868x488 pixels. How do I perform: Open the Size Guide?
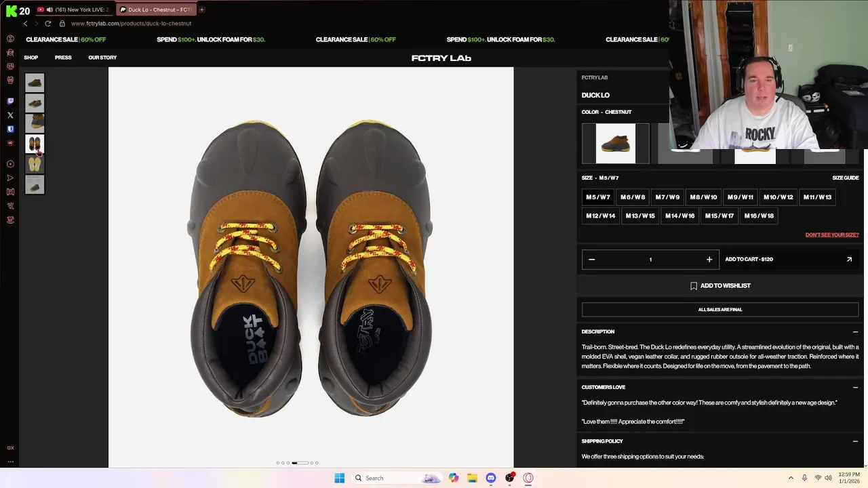pos(845,178)
